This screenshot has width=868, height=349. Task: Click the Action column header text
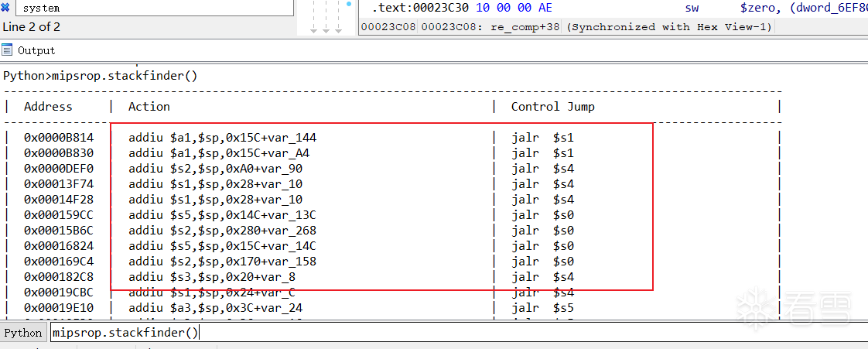pyautogui.click(x=149, y=106)
